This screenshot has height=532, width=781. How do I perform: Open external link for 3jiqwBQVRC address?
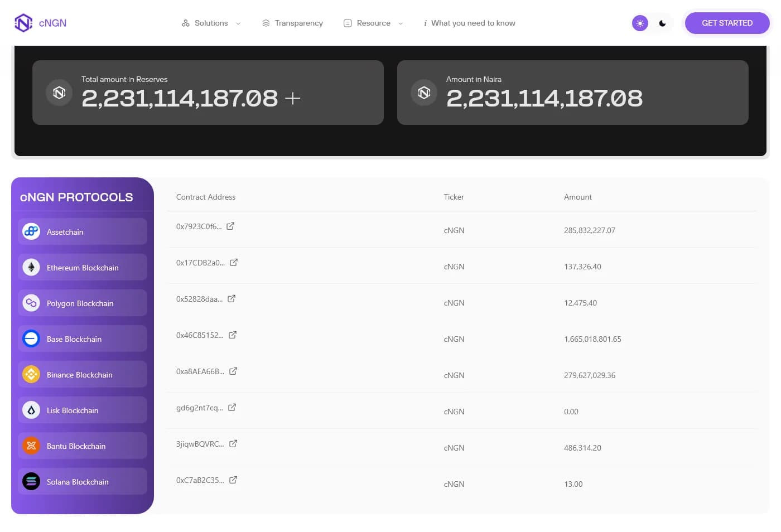233,443
